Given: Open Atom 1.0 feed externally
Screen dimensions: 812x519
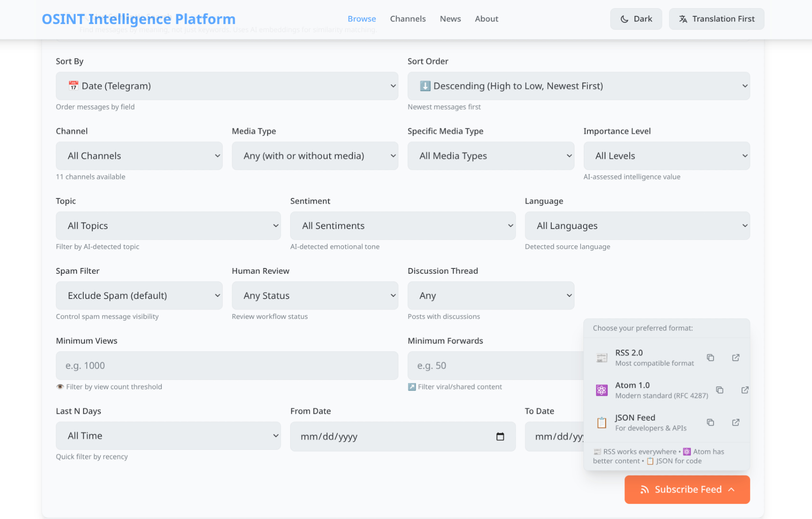Looking at the screenshot, I should point(745,390).
